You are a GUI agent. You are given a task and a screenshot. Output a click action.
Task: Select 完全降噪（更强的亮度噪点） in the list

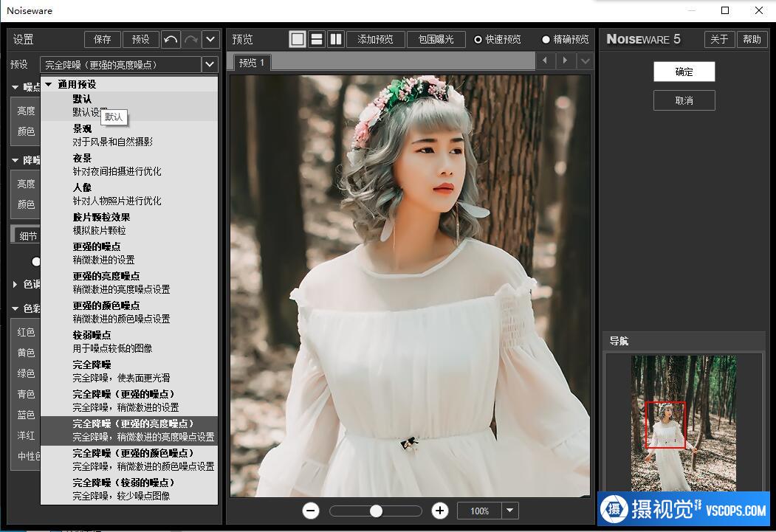pos(128,431)
